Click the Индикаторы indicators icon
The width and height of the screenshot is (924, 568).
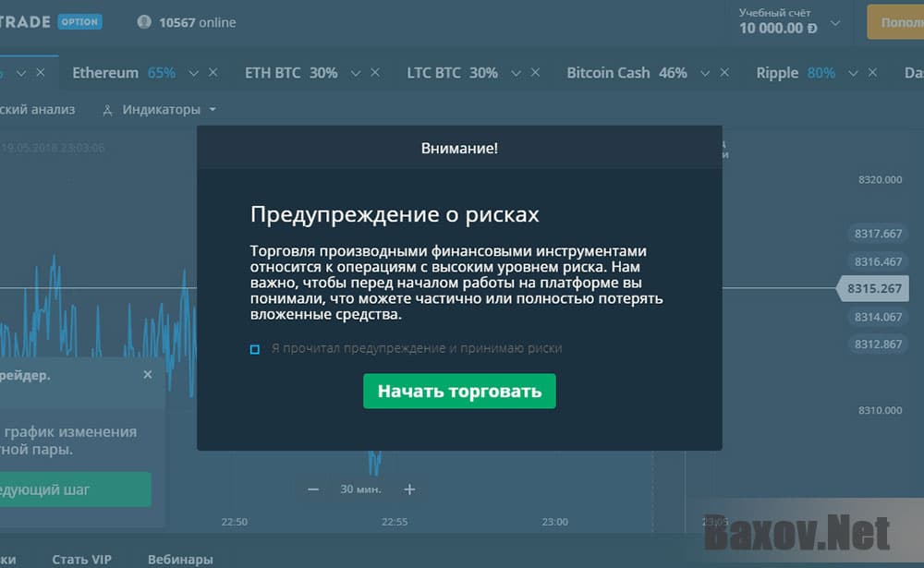(106, 109)
